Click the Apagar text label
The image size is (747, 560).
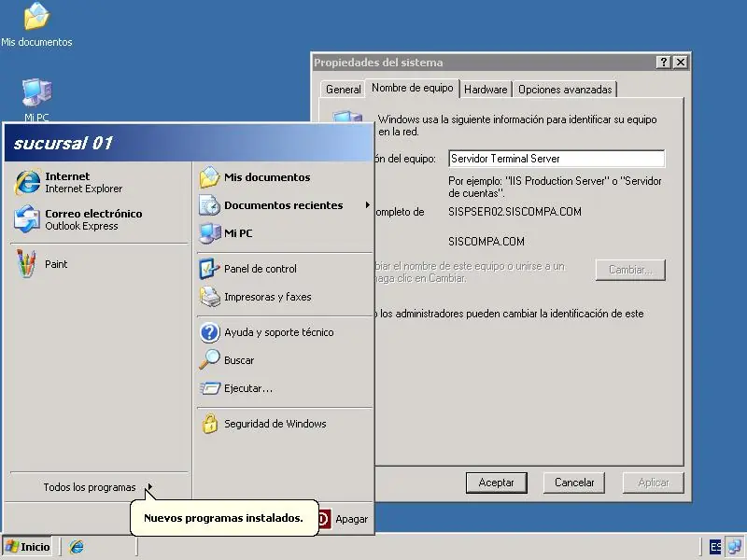click(352, 519)
